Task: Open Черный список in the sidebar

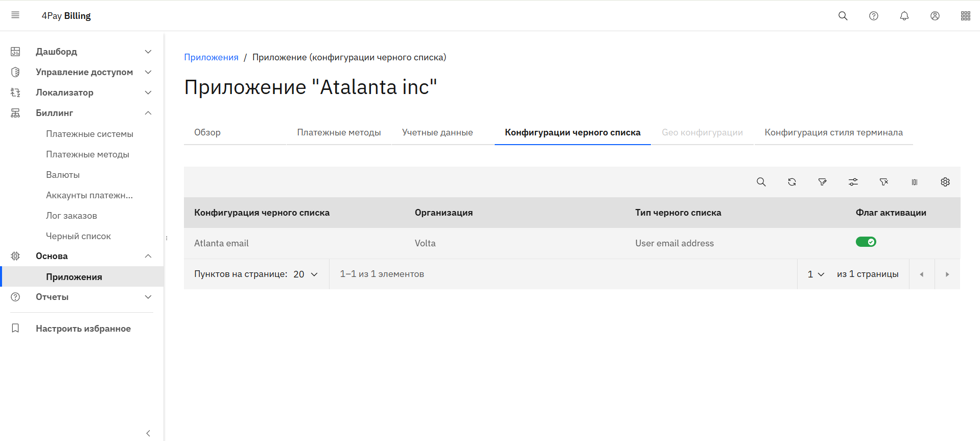Action: point(78,236)
